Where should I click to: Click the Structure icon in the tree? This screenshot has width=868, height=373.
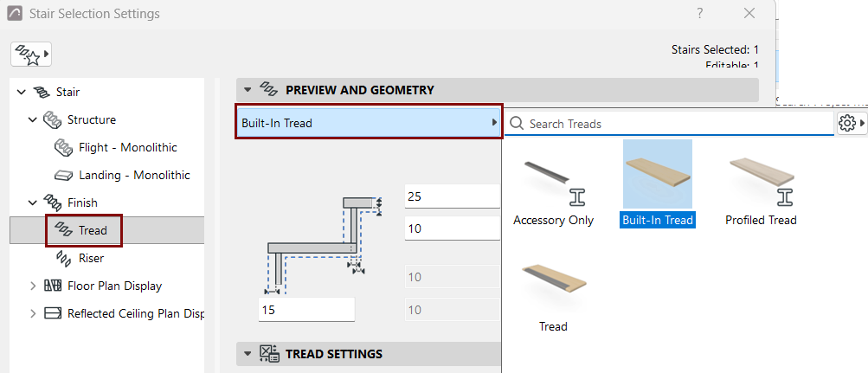tap(52, 119)
